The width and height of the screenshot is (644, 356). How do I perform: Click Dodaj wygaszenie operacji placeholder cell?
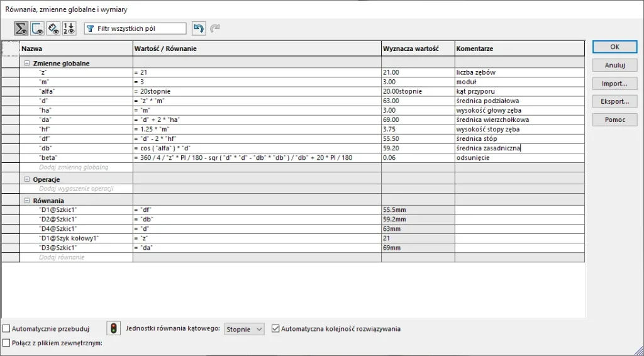[x=76, y=189]
